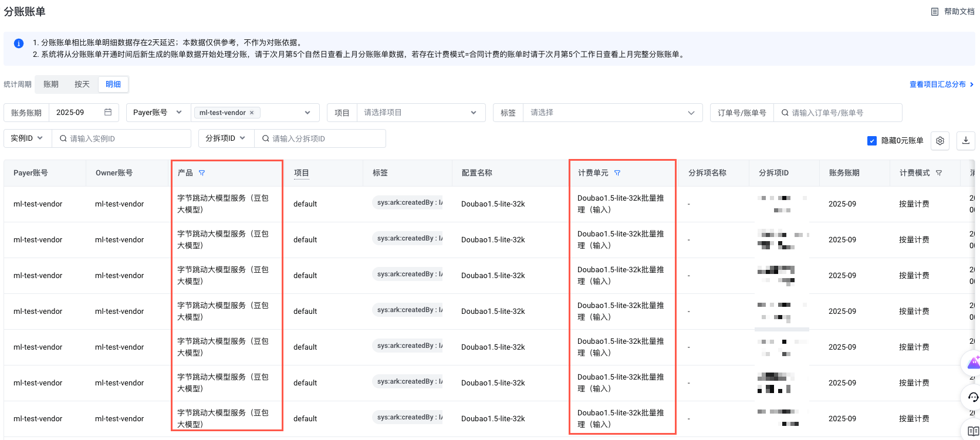Open the 计费模式 column filter
The image size is (980, 440).
pos(939,173)
